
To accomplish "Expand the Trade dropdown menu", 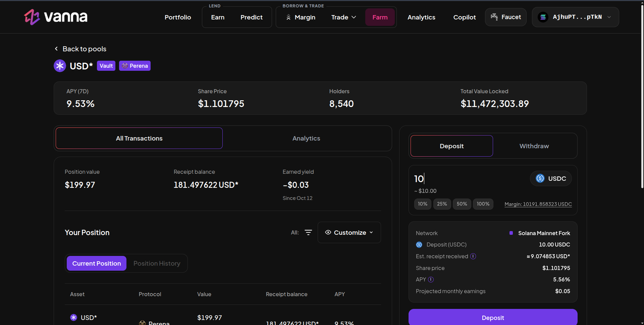I will [343, 17].
